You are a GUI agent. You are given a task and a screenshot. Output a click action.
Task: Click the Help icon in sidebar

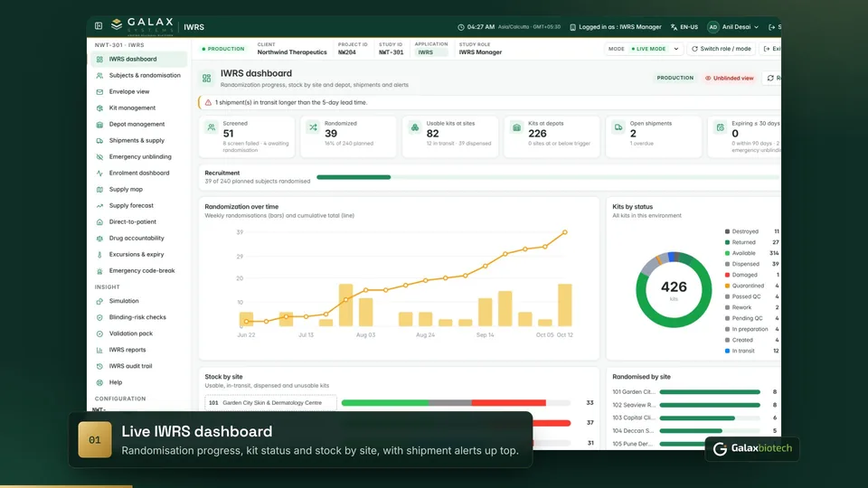tap(99, 382)
